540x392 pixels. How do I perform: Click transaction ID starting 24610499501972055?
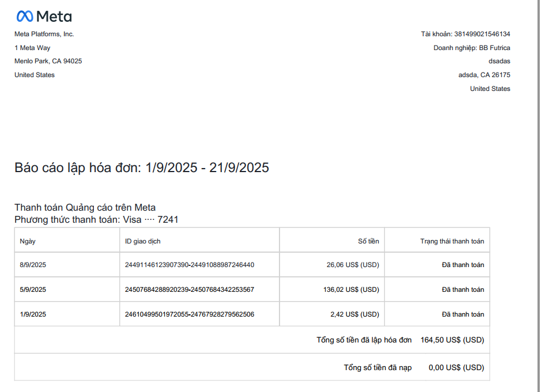click(x=190, y=314)
